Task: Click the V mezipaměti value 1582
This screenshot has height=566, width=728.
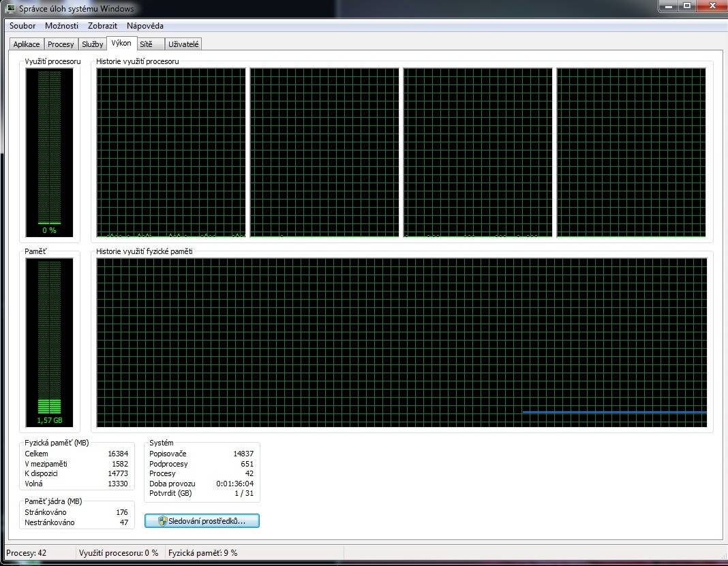Action: 120,464
